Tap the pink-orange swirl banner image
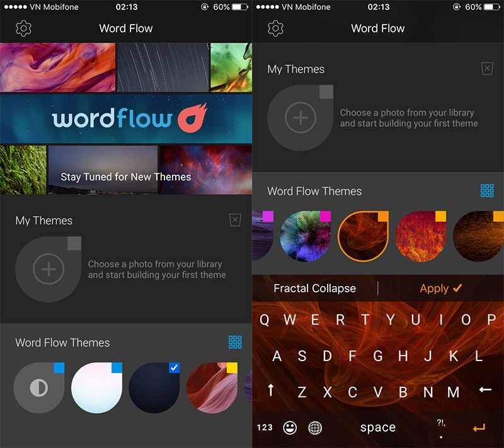This screenshot has width=504, height=448. point(57,67)
